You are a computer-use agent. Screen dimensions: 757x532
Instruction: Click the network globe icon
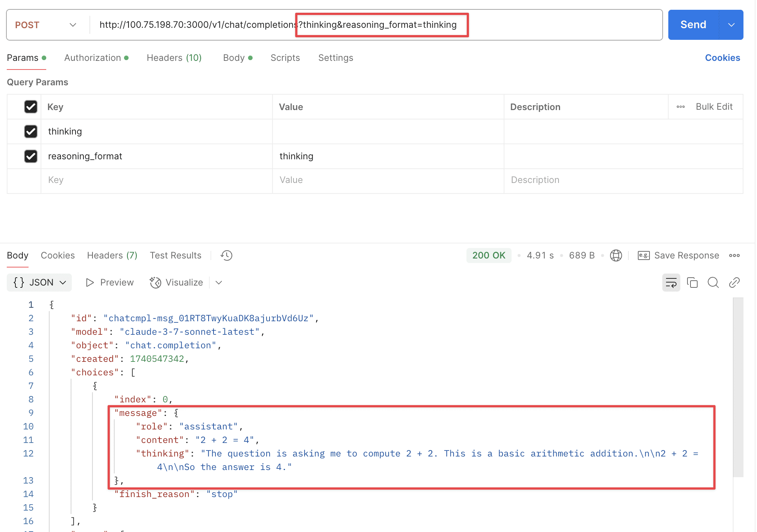pos(616,255)
